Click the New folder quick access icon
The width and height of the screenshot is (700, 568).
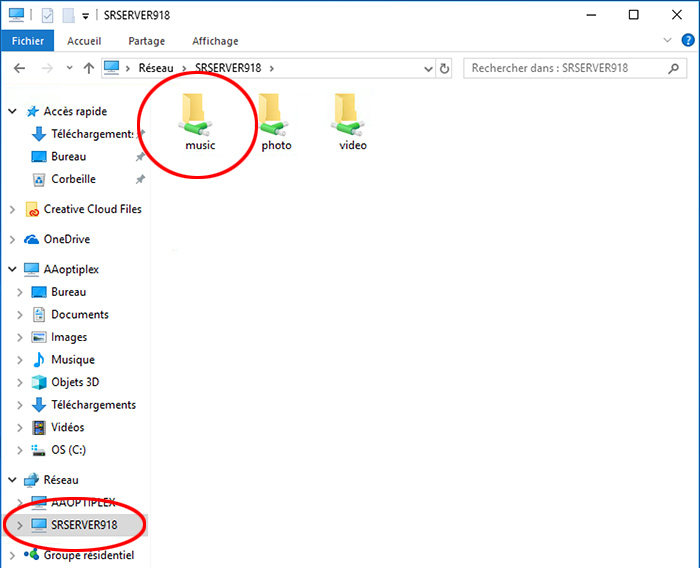pos(68,15)
